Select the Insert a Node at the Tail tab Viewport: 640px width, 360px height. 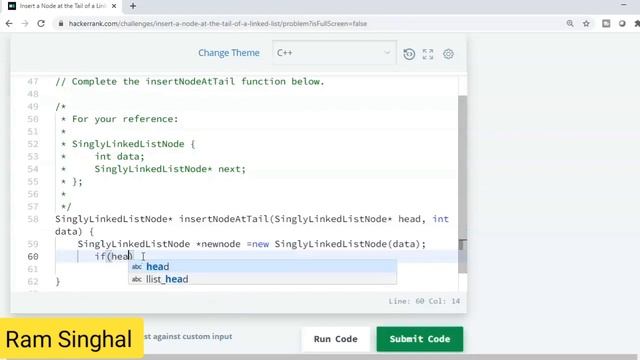click(61, 6)
